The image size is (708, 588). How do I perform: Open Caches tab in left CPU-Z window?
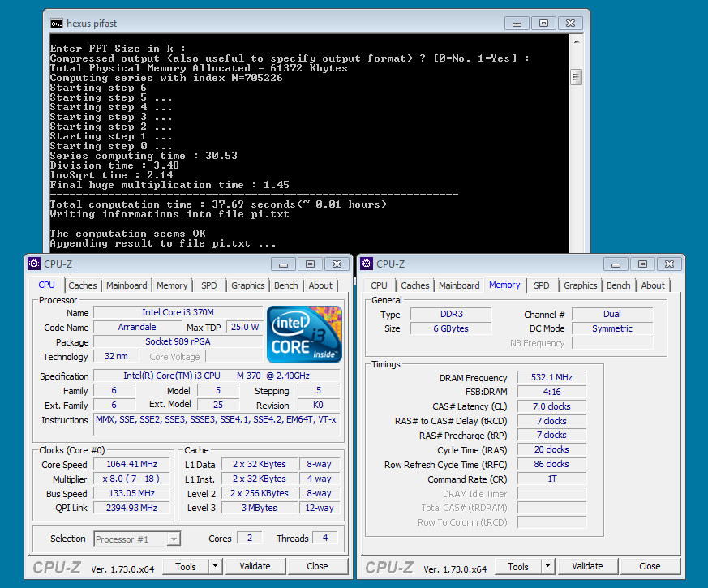point(83,285)
